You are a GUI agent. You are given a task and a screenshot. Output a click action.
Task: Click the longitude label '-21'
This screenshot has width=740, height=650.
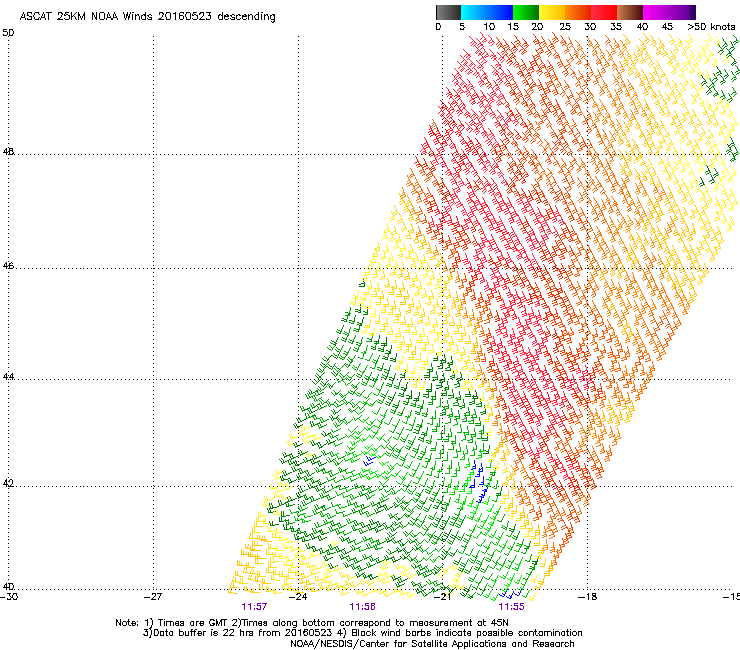click(x=442, y=597)
